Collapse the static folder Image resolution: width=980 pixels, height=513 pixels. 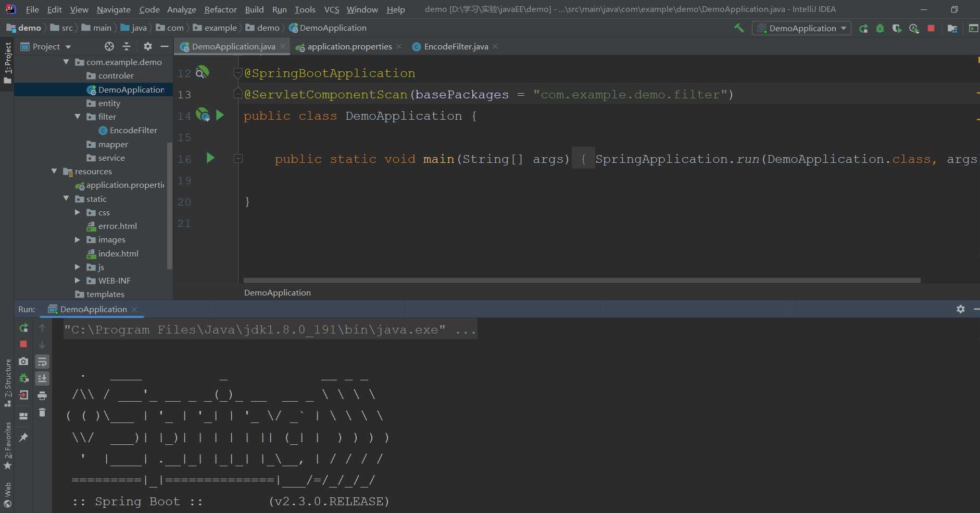click(x=66, y=199)
